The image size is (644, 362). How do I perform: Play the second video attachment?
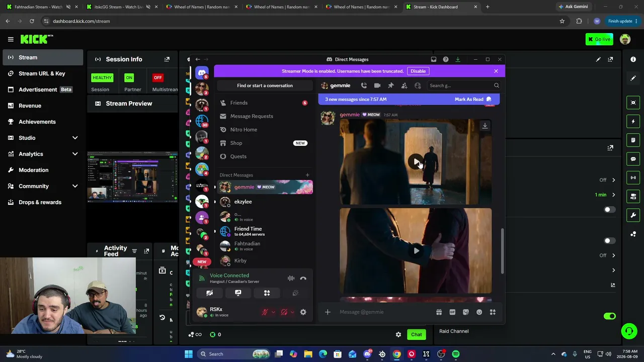pyautogui.click(x=416, y=250)
